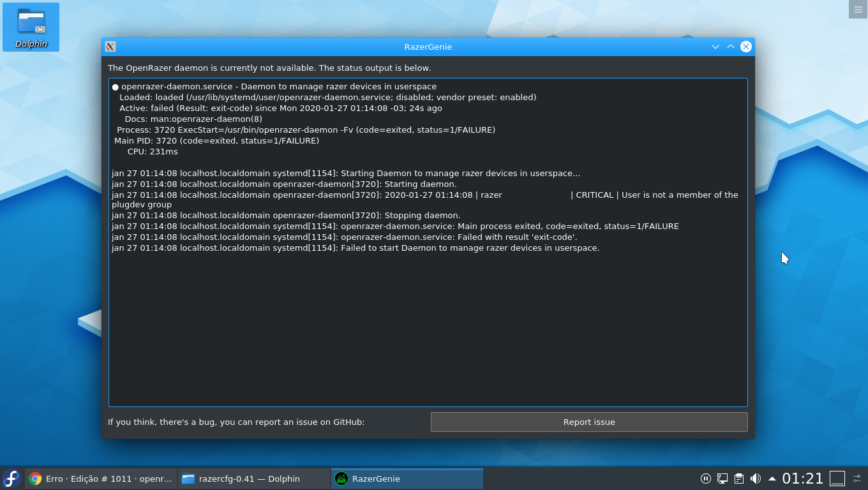Open the desktop toolbox at top-right corner

click(x=857, y=9)
